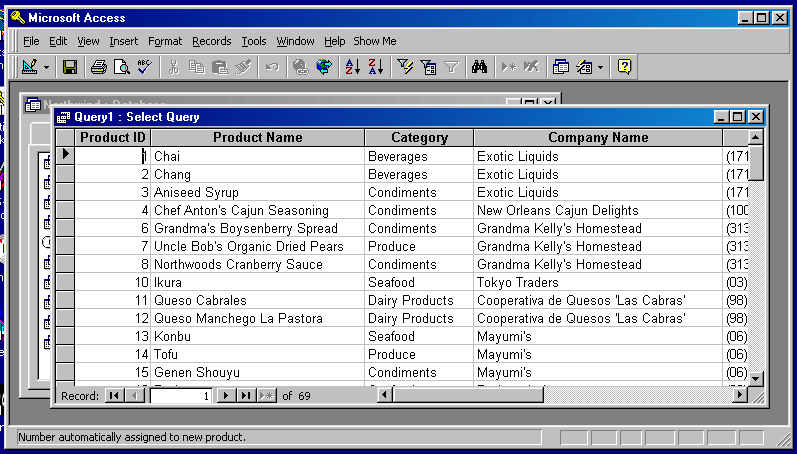
Task: Click the vertical scrollbar down arrow
Action: pos(756,378)
